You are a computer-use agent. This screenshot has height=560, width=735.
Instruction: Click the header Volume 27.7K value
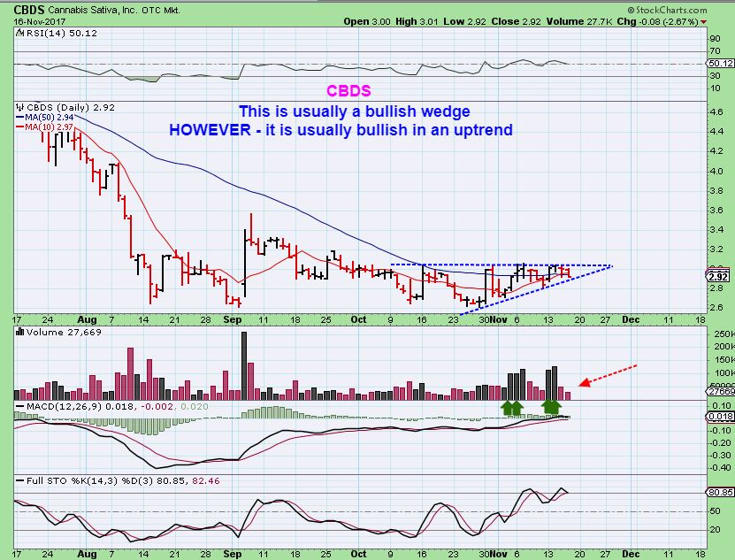579,21
